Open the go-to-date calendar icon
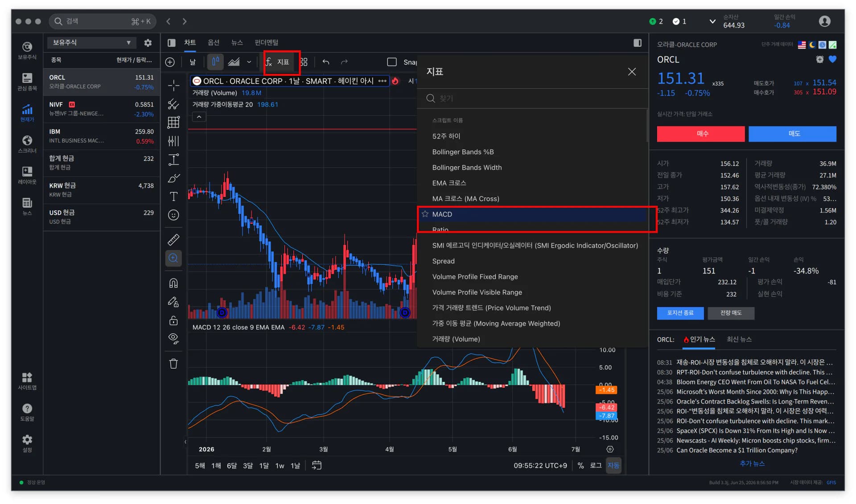Viewport: 856px width, 504px height. (x=317, y=465)
